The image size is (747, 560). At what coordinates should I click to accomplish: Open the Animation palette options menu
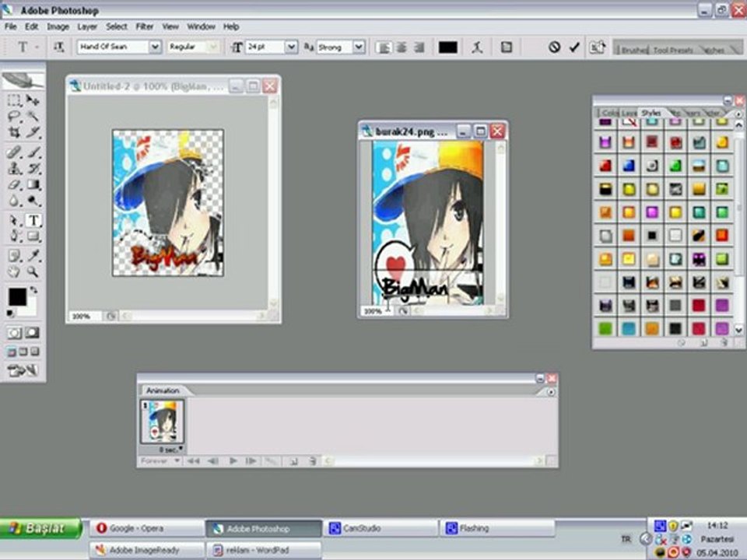click(551, 392)
